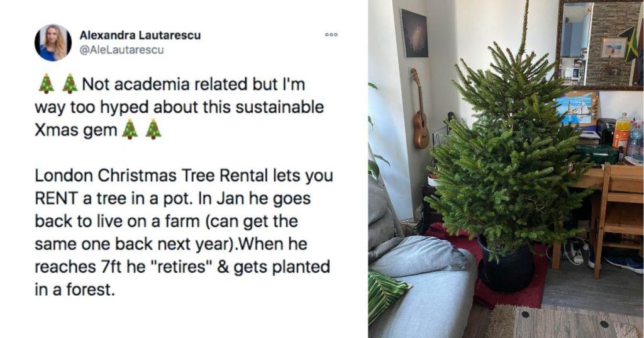The width and height of the screenshot is (644, 338).
Task: Click the last tree emoji in the tweet
Action: pyautogui.click(x=153, y=129)
